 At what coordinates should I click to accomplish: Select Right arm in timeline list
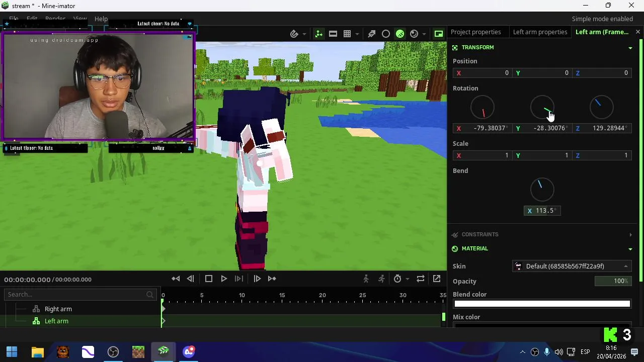tap(58, 309)
